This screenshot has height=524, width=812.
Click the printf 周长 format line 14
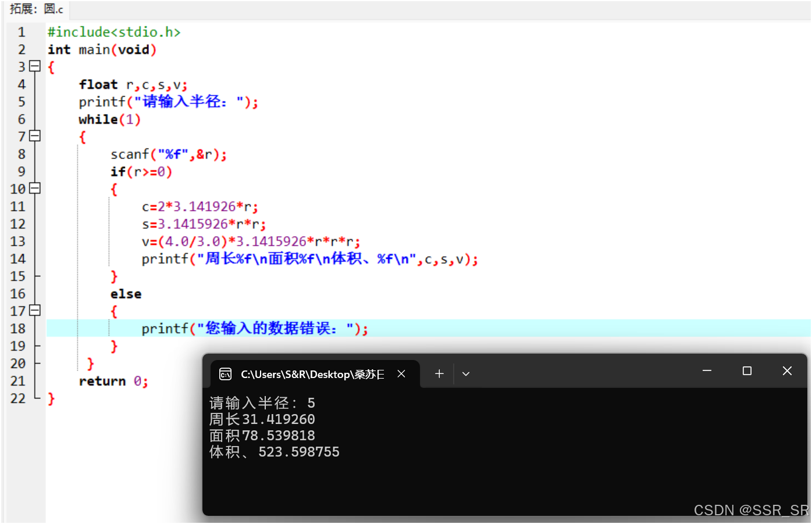pyautogui.click(x=310, y=259)
